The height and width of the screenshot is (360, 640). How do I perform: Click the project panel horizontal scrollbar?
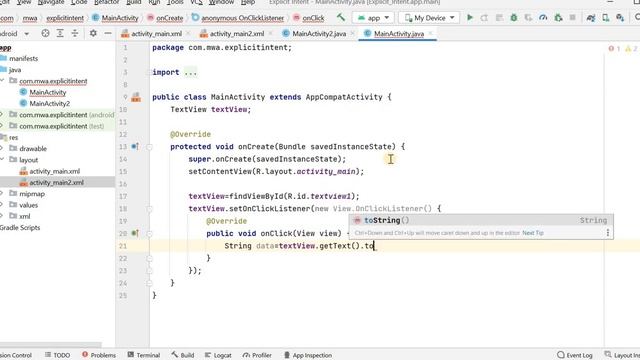[x=51, y=345]
